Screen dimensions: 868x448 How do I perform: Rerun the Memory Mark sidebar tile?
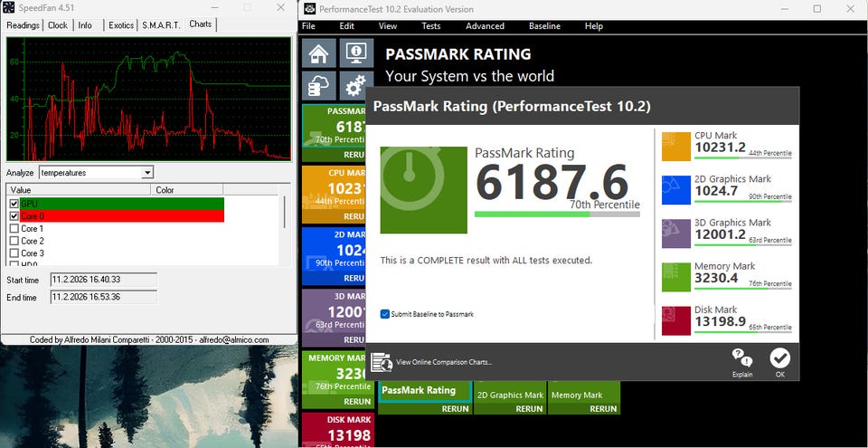point(357,401)
